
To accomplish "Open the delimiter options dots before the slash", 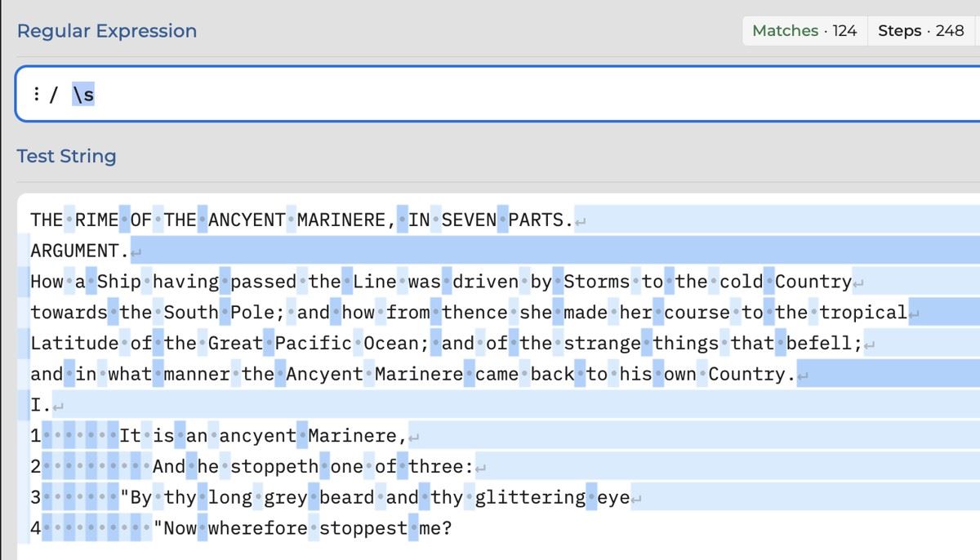I will (36, 95).
